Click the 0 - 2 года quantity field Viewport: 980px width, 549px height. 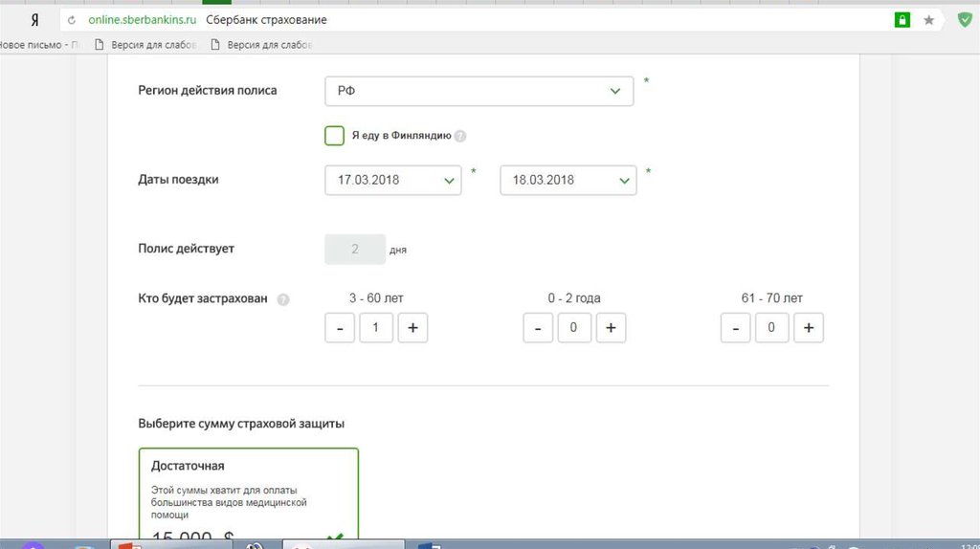(574, 328)
